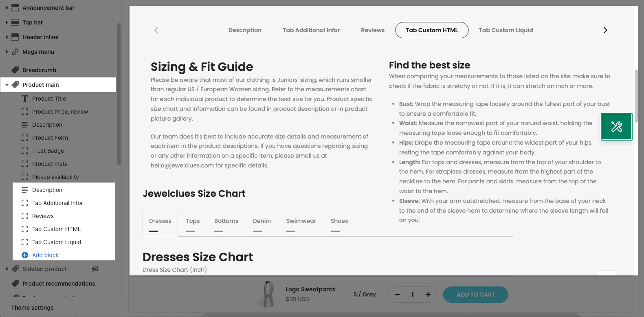Expand the Header inline section
Screen dimensions: 644x317
[x=7, y=37]
